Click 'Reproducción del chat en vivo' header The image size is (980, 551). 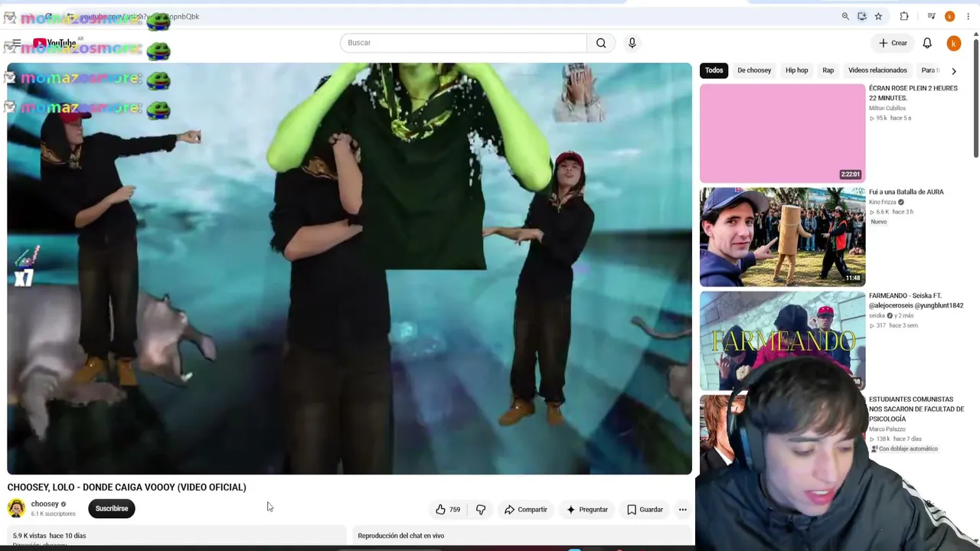pos(401,536)
